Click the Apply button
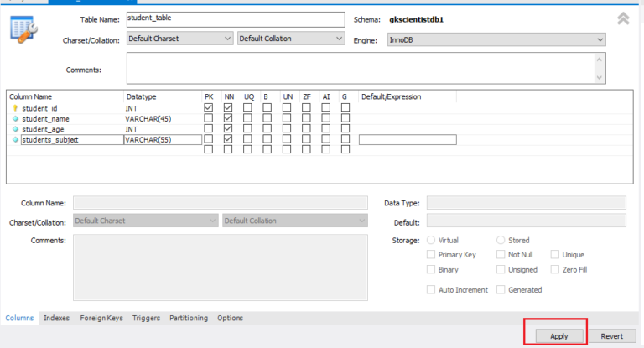This screenshot has width=644, height=348. click(558, 335)
